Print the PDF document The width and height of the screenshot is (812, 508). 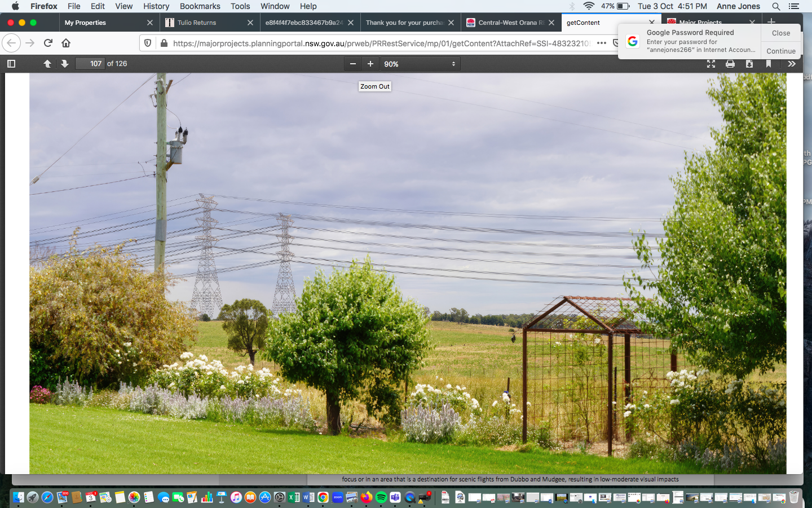[730, 64]
